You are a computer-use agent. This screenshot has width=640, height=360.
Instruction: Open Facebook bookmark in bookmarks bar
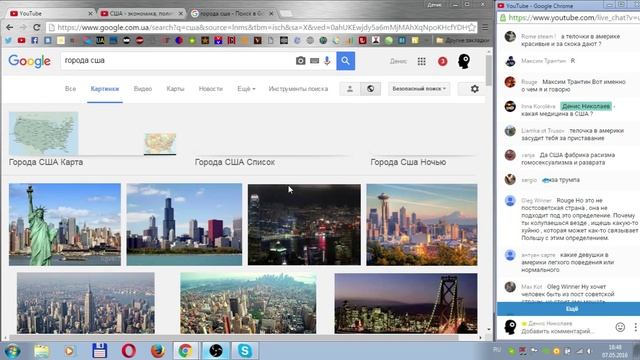tap(35, 40)
